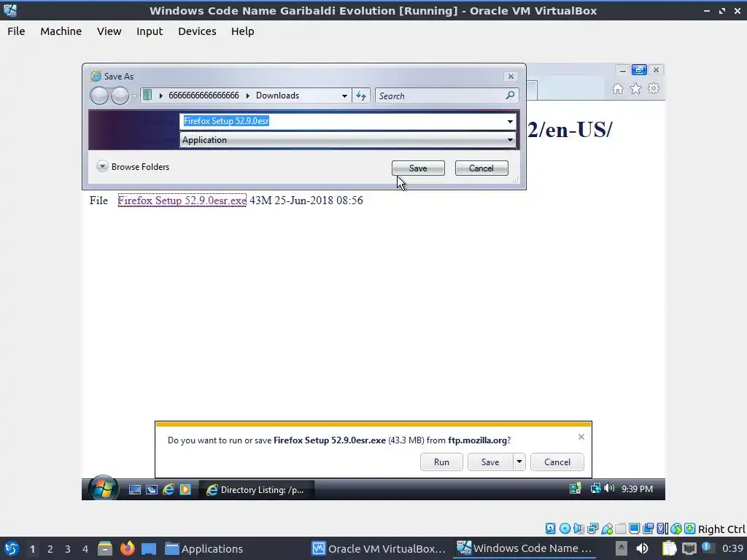Click Save in the Save As dialog
The image size is (747, 560).
tap(418, 168)
